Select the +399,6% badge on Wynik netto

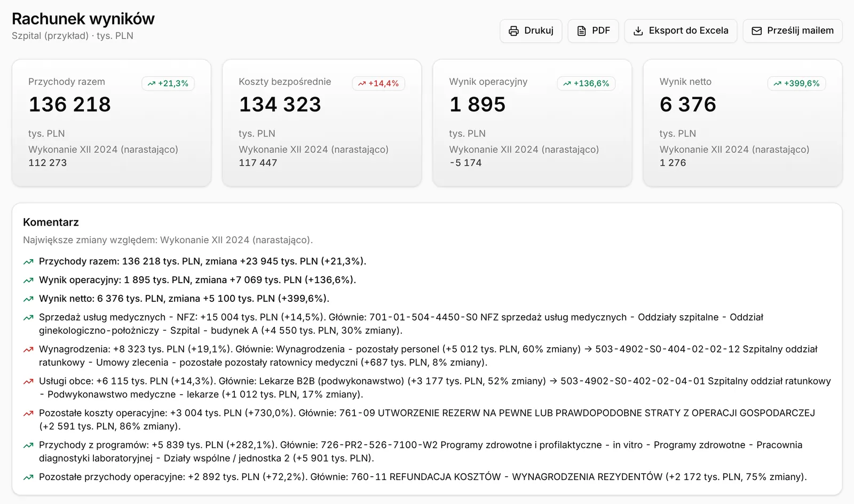(x=796, y=83)
